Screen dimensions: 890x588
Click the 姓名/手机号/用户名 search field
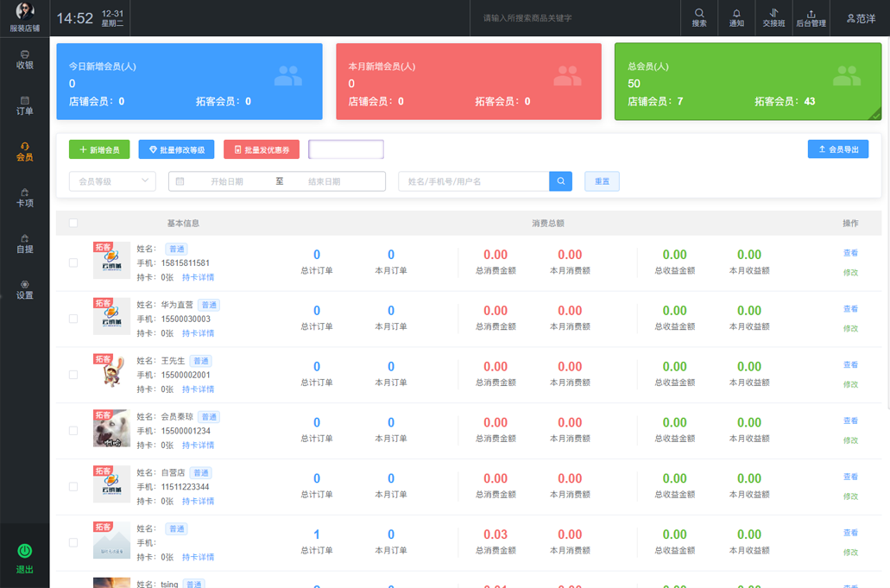click(474, 181)
